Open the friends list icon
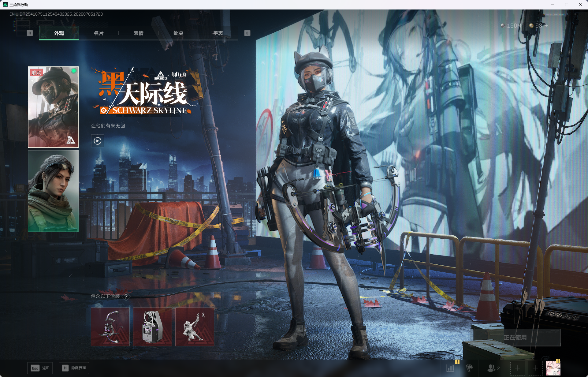Image resolution: width=588 pixels, height=377 pixels. point(493,368)
